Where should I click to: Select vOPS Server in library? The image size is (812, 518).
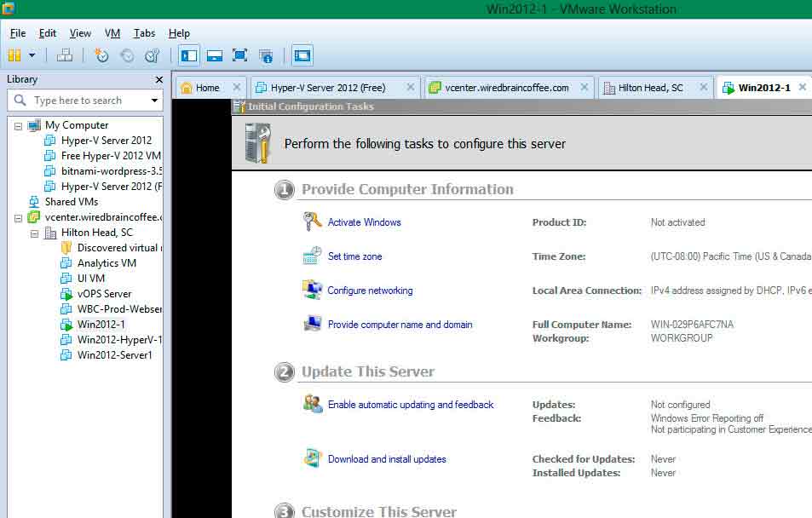(x=105, y=294)
